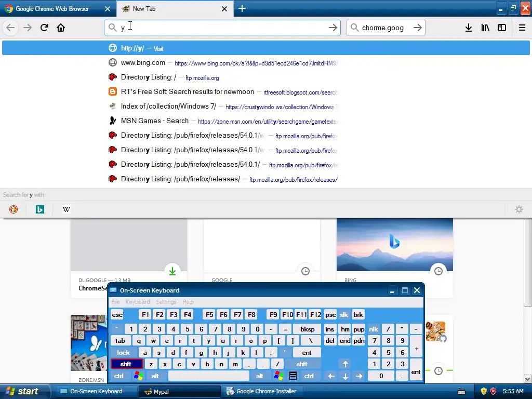The width and height of the screenshot is (532, 399).
Task: Toggle the right ctrl key on keyboard
Action: [309, 376]
